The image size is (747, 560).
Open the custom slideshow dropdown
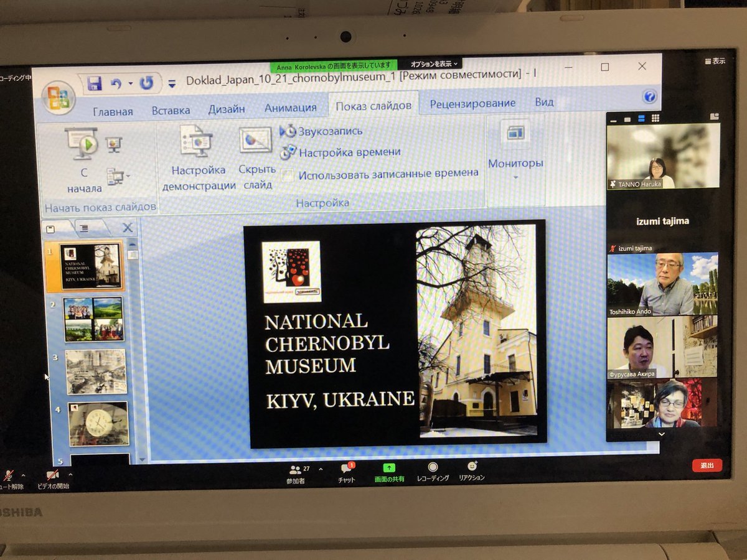pos(118,177)
